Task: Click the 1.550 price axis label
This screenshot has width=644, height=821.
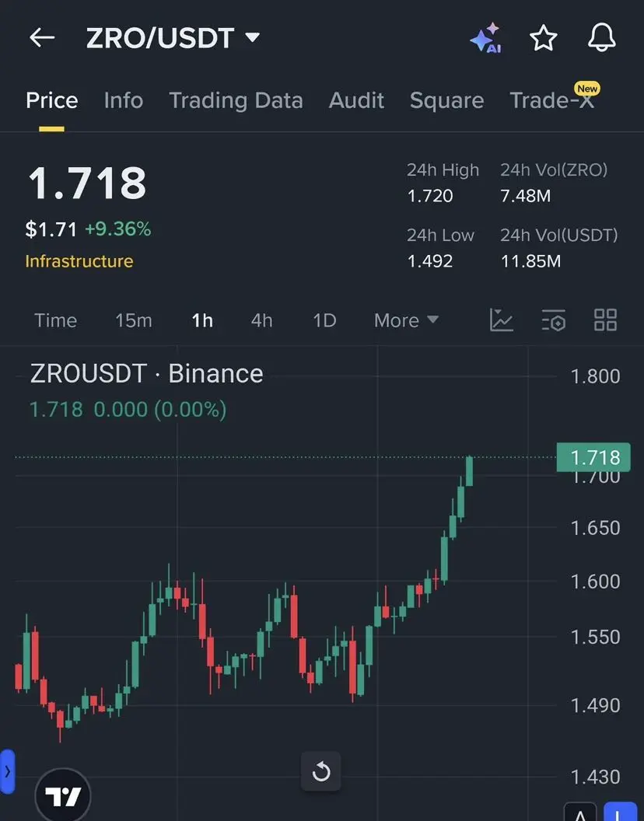Action: pos(595,638)
